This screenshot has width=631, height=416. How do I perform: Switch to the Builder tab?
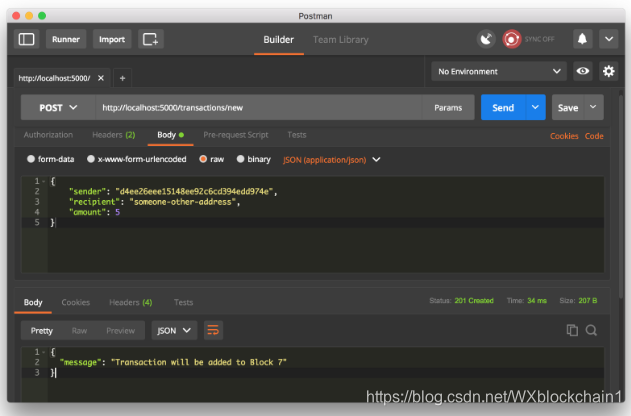click(278, 40)
